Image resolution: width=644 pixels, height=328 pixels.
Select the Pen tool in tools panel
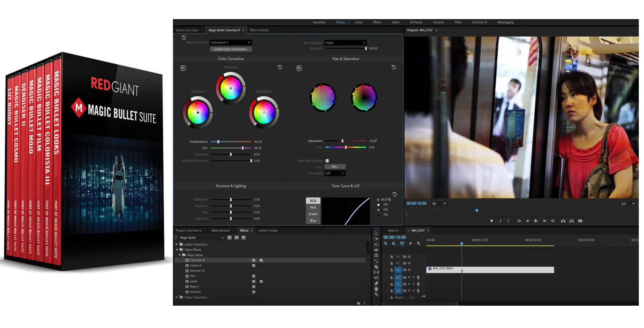point(376,283)
